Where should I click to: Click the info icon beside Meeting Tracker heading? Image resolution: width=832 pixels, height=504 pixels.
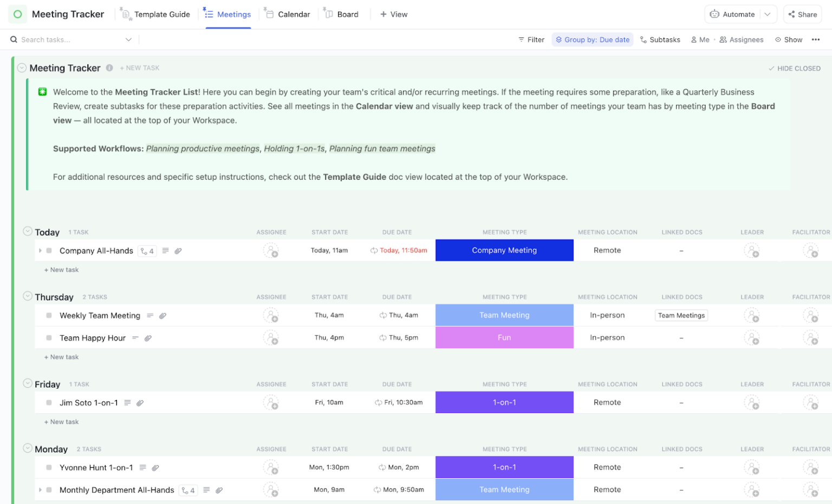click(x=109, y=68)
